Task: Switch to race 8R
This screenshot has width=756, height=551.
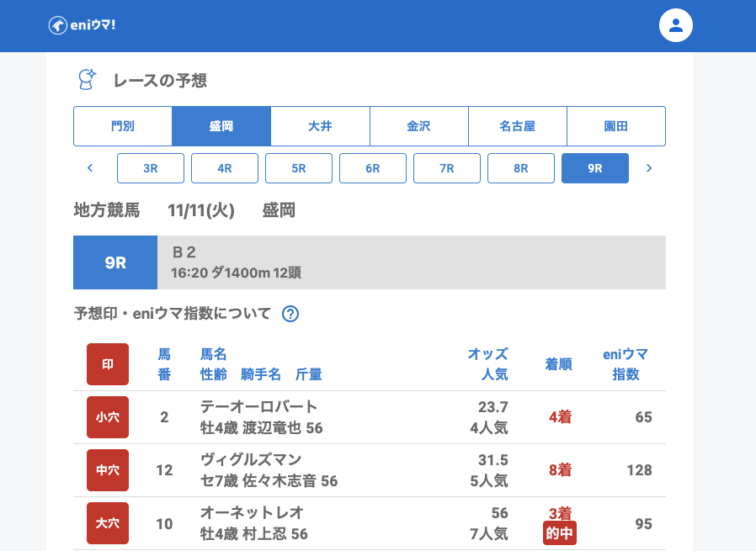Action: [521, 168]
